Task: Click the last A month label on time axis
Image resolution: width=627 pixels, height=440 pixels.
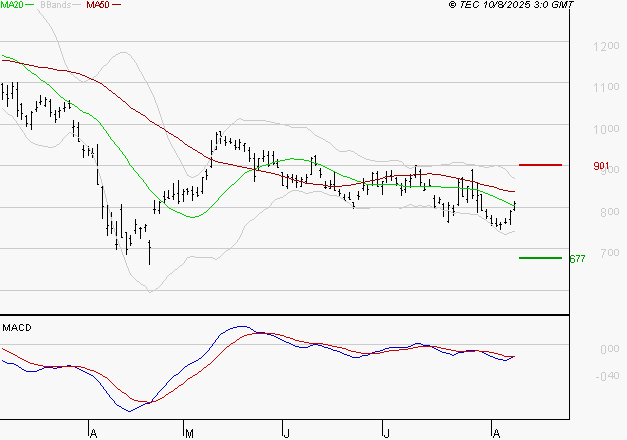Action: pyautogui.click(x=496, y=434)
